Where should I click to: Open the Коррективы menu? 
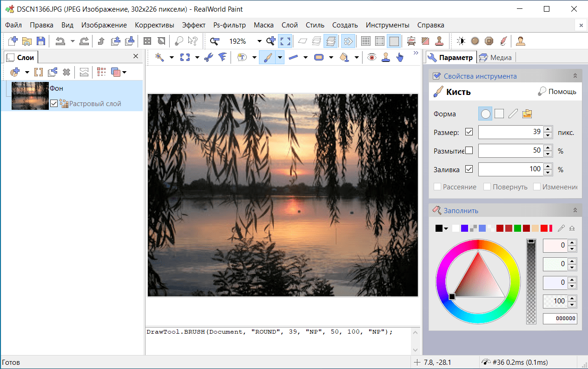pyautogui.click(x=154, y=25)
